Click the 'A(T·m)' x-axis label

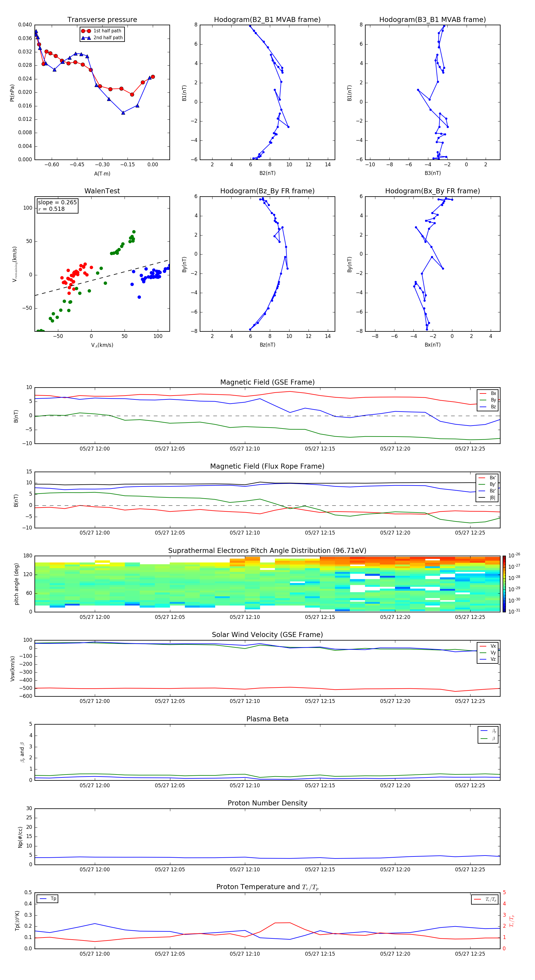pyautogui.click(x=102, y=173)
